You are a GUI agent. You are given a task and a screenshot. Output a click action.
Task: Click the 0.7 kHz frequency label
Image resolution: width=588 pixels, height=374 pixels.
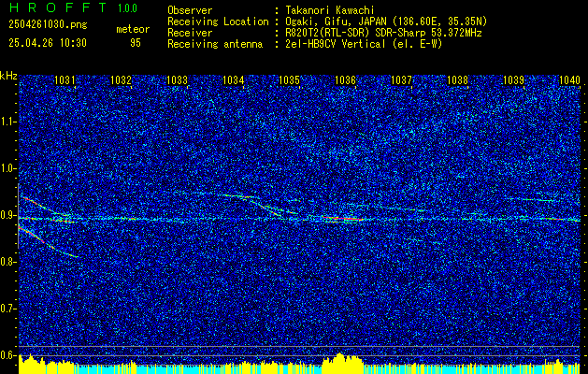click(x=7, y=309)
